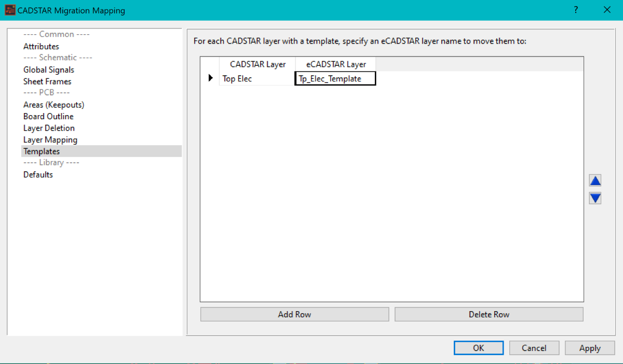This screenshot has height=364, width=623.
Task: Click the eCADSTAR Layer column header
Action: coord(336,64)
